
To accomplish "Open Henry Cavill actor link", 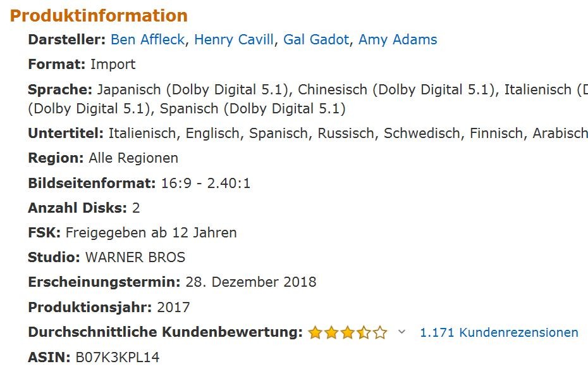I will [x=234, y=40].
